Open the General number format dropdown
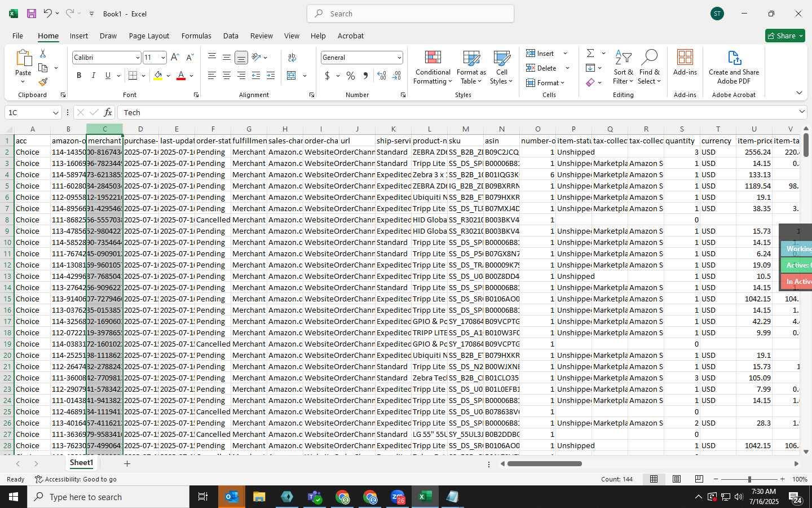The height and width of the screenshot is (508, 812). click(399, 58)
